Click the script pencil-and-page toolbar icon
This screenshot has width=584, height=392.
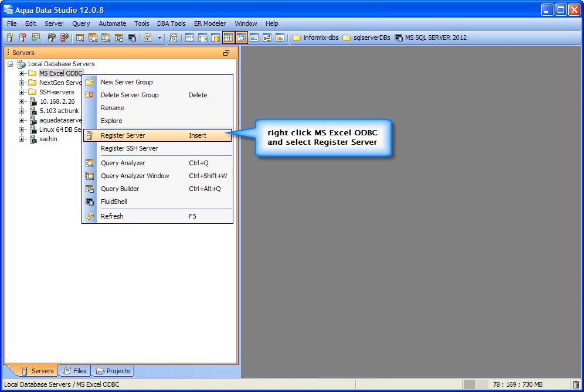click(x=148, y=38)
